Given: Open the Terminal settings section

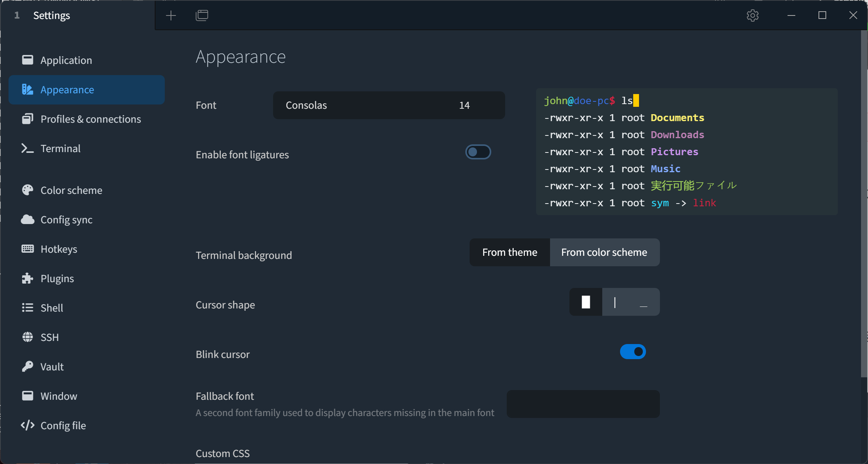Looking at the screenshot, I should point(60,148).
